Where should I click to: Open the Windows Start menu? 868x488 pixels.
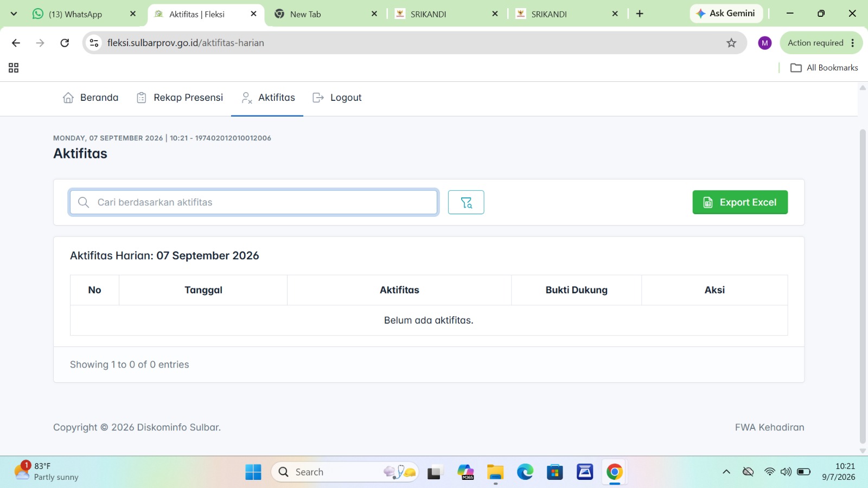(253, 472)
